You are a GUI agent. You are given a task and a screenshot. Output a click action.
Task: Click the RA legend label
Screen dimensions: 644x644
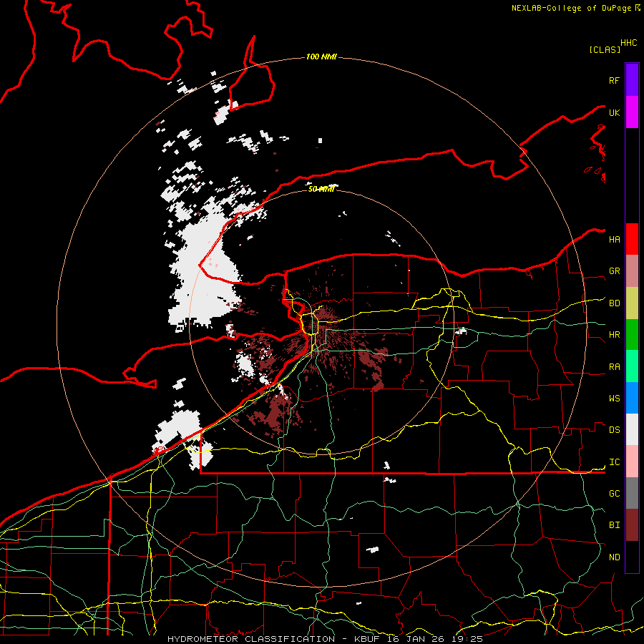[x=614, y=367]
